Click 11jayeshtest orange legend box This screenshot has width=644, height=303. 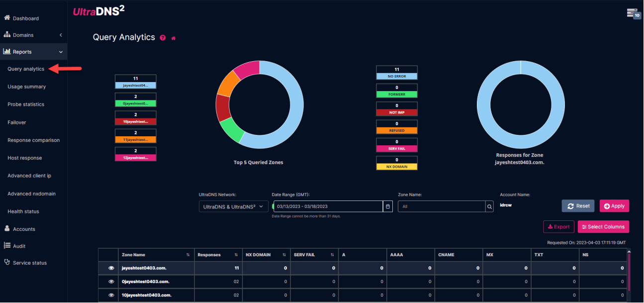pyautogui.click(x=136, y=136)
